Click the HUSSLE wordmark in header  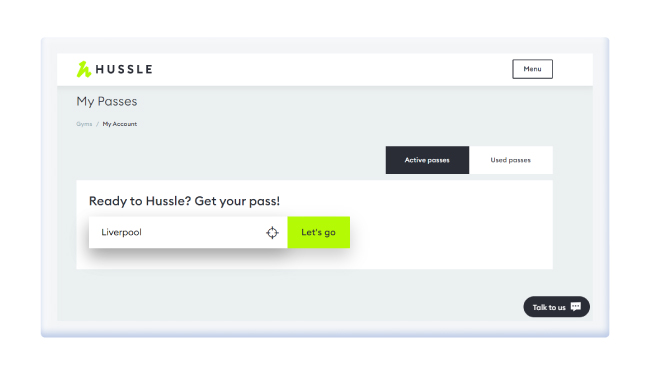tap(124, 69)
